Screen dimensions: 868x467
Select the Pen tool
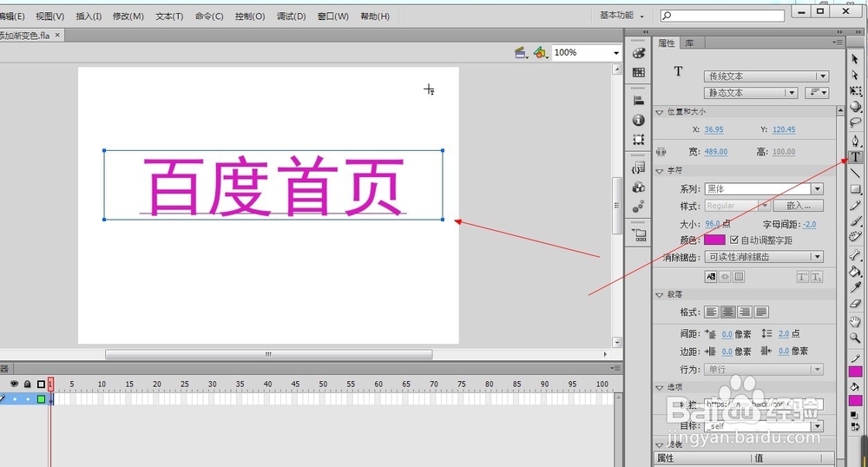point(855,141)
